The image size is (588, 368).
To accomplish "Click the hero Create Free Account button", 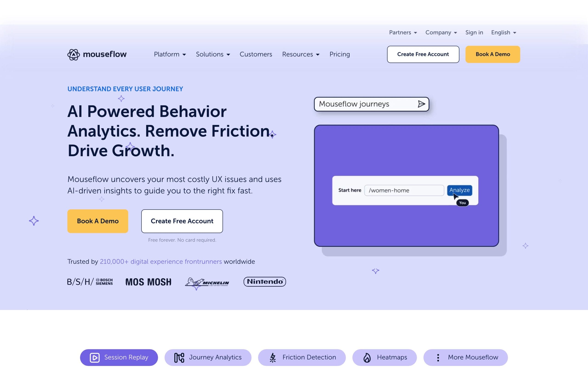I will coord(182,221).
